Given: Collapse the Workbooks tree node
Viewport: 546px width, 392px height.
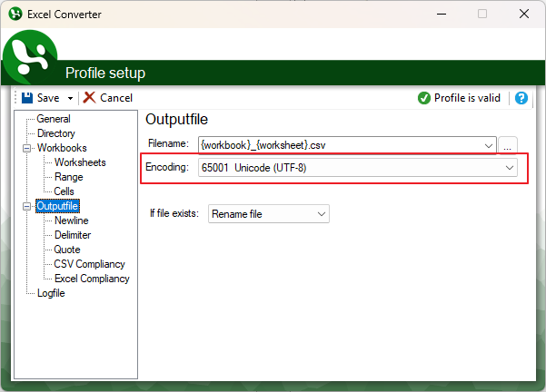Looking at the screenshot, I should pyautogui.click(x=26, y=148).
